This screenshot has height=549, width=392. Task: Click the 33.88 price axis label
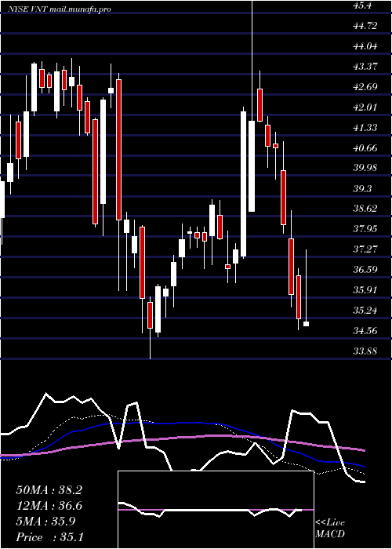pos(365,351)
